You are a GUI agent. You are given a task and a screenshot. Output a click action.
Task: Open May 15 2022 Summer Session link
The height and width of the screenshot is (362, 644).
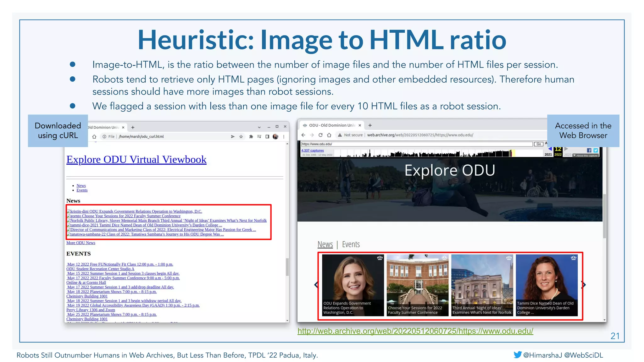pyautogui.click(x=123, y=274)
